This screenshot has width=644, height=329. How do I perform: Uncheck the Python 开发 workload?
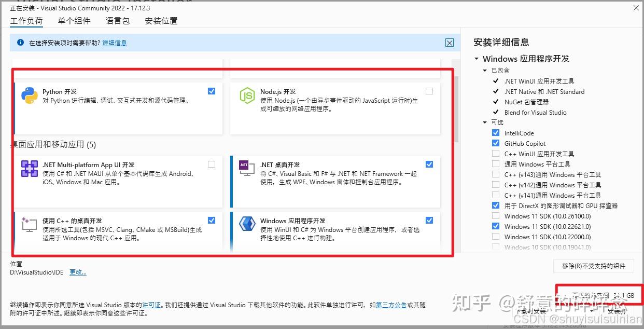pyautogui.click(x=212, y=90)
